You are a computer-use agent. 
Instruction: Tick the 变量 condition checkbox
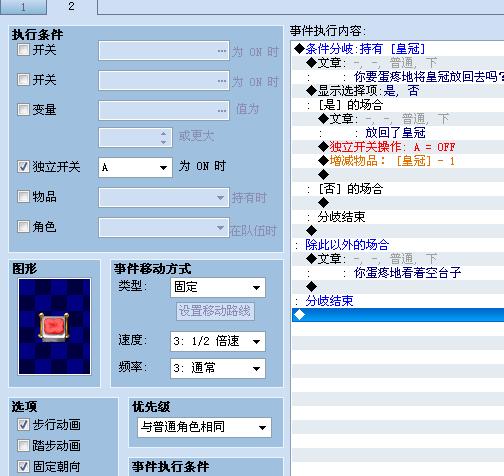(x=23, y=109)
